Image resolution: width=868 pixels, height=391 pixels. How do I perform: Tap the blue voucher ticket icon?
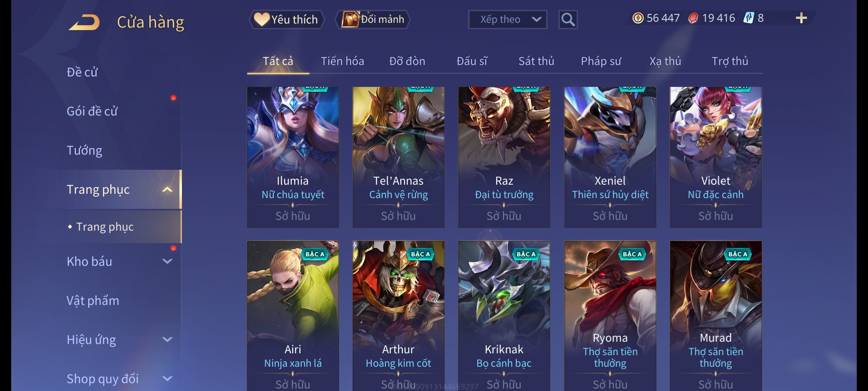tap(748, 18)
